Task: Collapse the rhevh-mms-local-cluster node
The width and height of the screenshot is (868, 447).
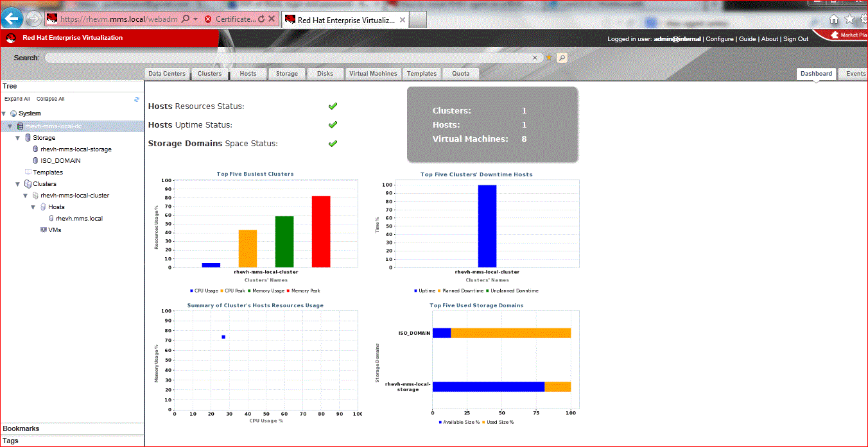Action: tap(26, 196)
